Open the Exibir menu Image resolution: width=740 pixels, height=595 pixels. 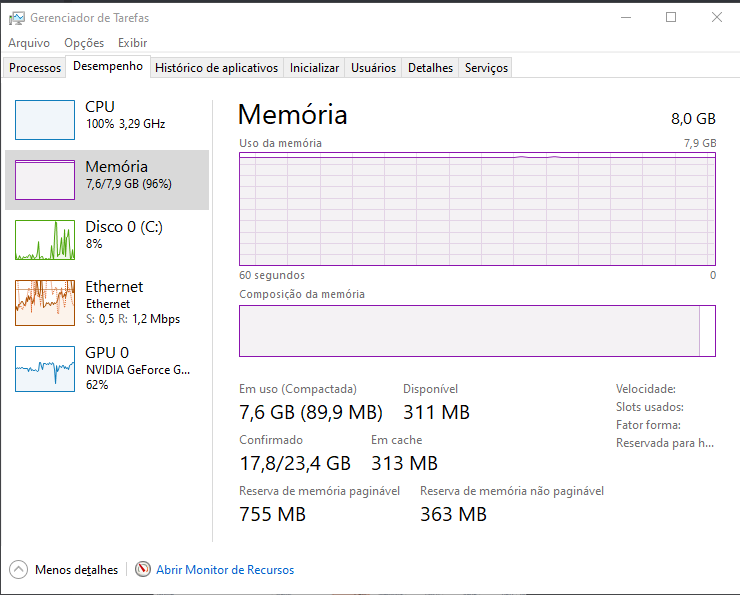pos(133,43)
